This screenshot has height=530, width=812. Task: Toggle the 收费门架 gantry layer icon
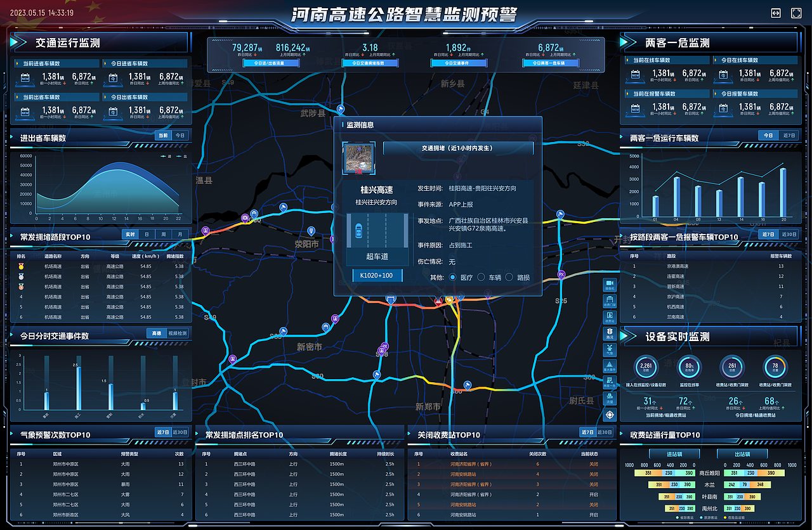[x=610, y=301]
